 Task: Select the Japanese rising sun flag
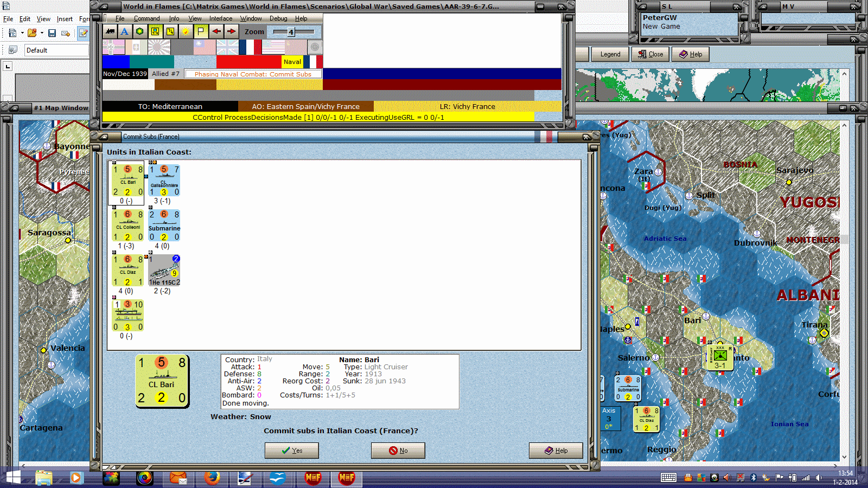click(159, 47)
